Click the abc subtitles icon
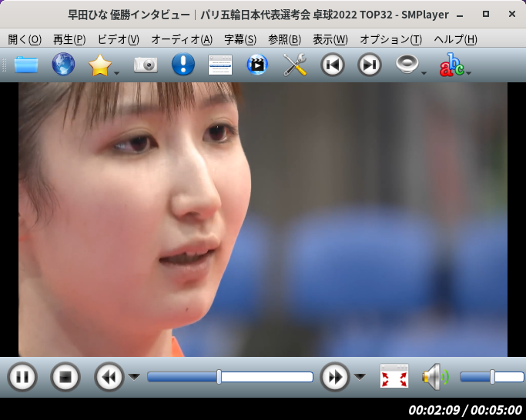 pyautogui.click(x=451, y=65)
